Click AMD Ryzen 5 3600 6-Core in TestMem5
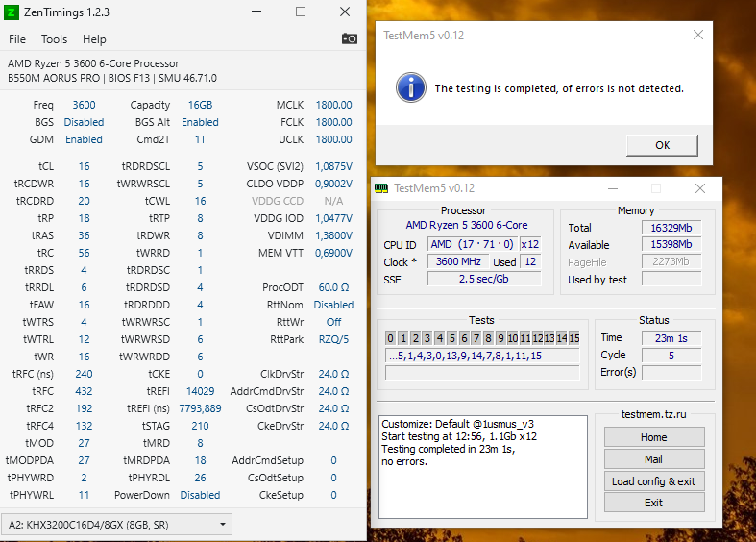 tap(466, 225)
